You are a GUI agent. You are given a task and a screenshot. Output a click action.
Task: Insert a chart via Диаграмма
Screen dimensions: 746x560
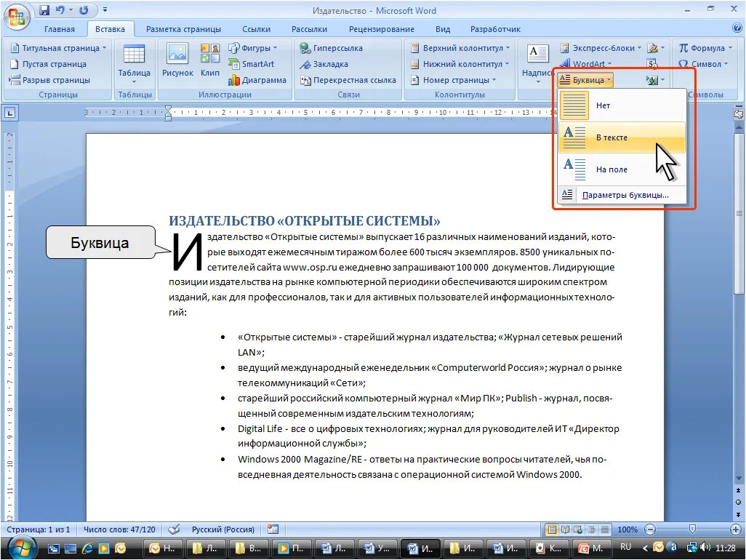tap(257, 80)
